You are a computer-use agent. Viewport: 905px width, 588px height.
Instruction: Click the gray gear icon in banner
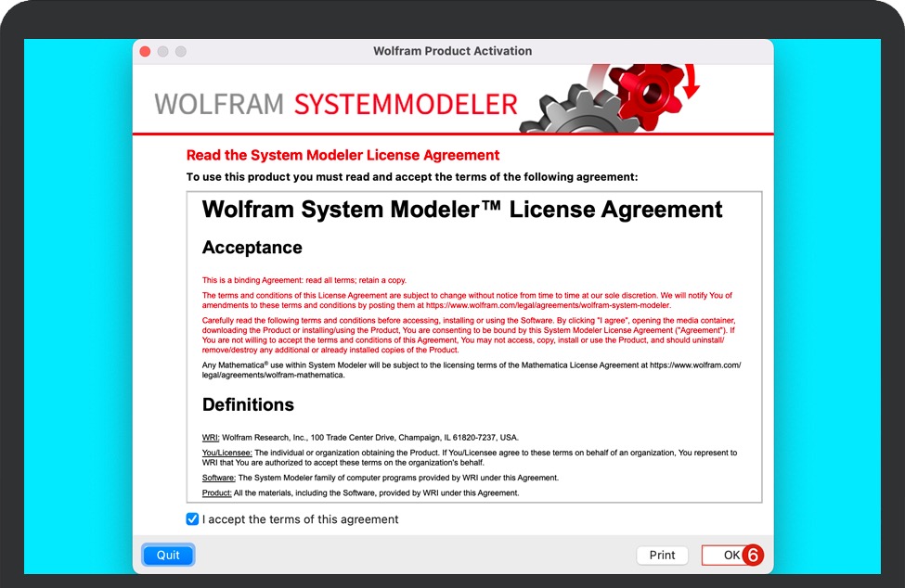tap(569, 111)
